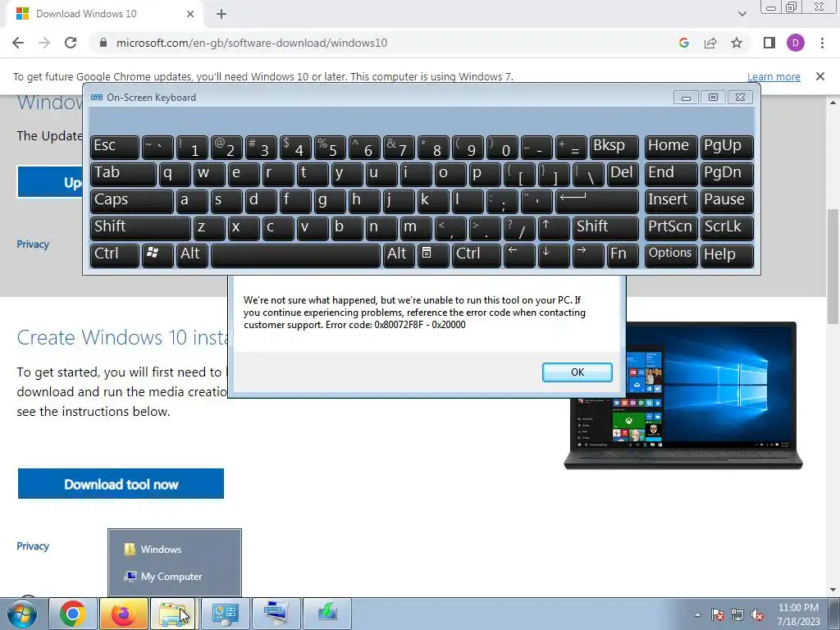Click Windows Explorer taskbar icon
This screenshot has height=630, width=840.
click(173, 614)
